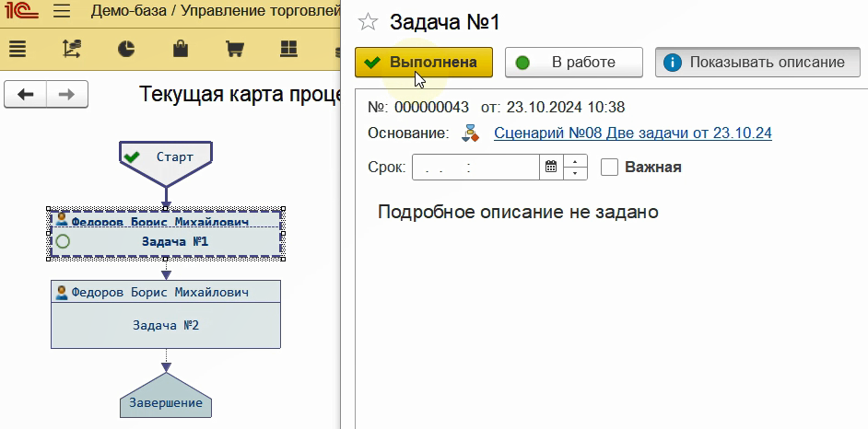Click the green checkmark on Старт node
The image size is (868, 429).
pyautogui.click(x=131, y=157)
